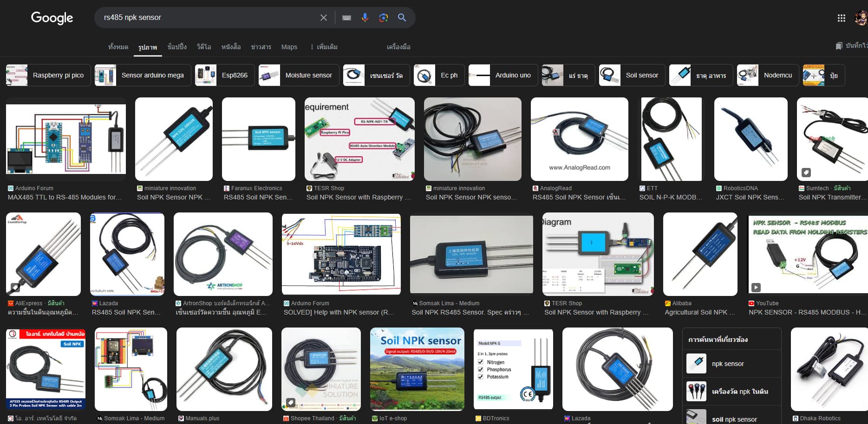Screen dimensions: 868x424
Task: Select the Esp8266 filter chip
Action: click(x=225, y=75)
